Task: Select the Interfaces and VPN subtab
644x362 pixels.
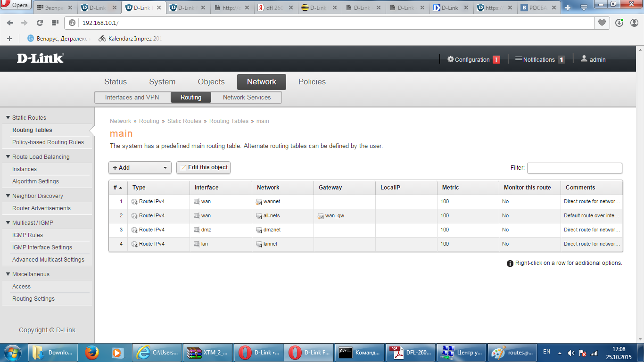Action: pos(132,97)
